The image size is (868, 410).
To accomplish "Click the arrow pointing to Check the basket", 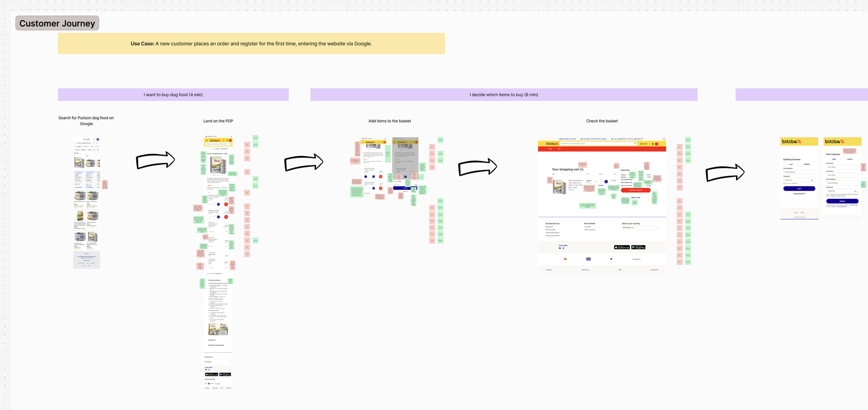I will (477, 167).
